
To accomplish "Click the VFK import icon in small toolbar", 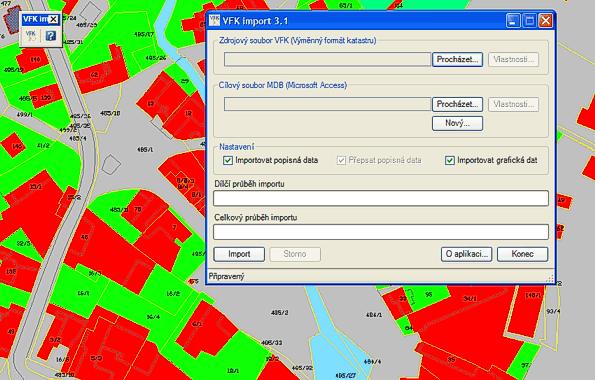I will coord(31,36).
